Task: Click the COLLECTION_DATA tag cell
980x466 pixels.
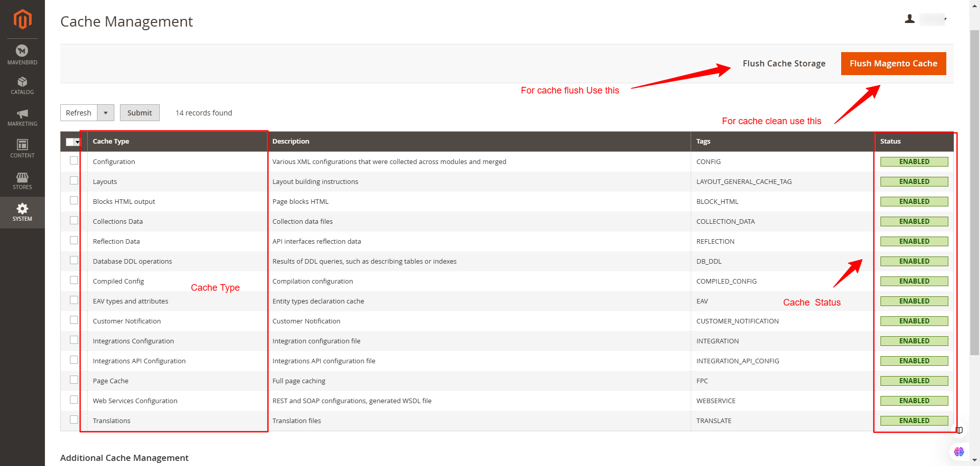Action: (725, 221)
